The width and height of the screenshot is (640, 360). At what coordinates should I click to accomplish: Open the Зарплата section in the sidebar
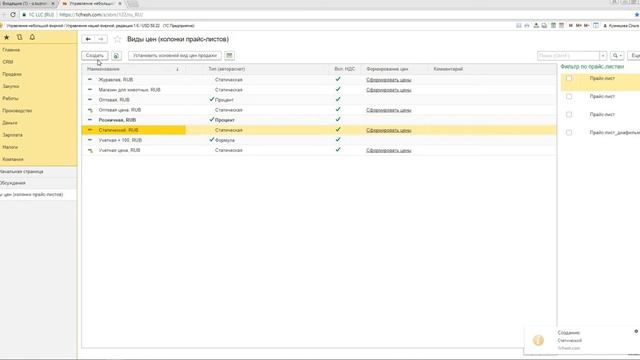coord(12,135)
